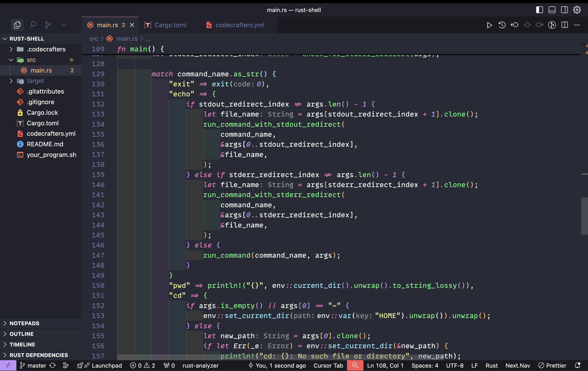
Task: Toggle the secondary sidebar visibility icon
Action: [565, 10]
